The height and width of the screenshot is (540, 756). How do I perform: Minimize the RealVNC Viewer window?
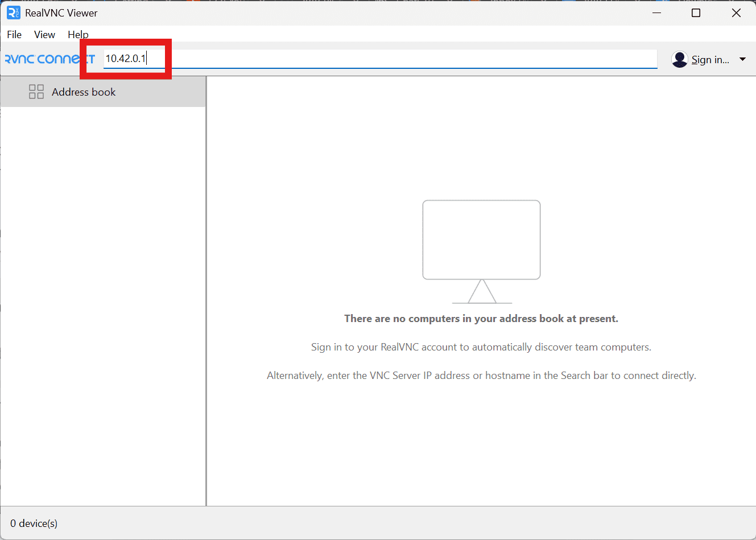(x=656, y=13)
